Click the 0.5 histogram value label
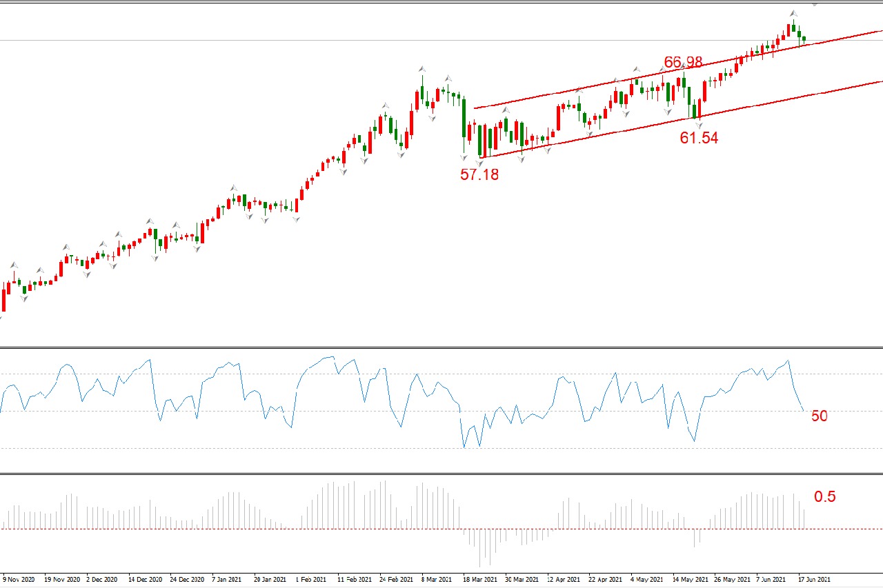This screenshot has width=883, height=588. coord(825,496)
